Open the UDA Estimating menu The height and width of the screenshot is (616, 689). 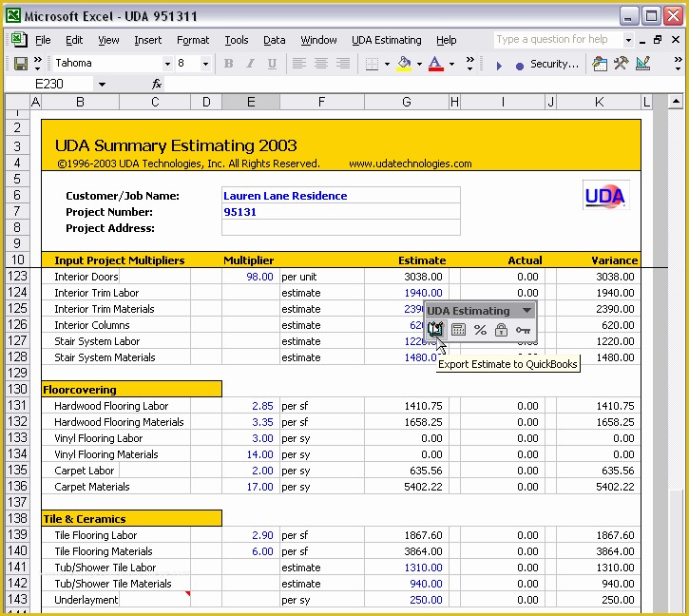(386, 40)
